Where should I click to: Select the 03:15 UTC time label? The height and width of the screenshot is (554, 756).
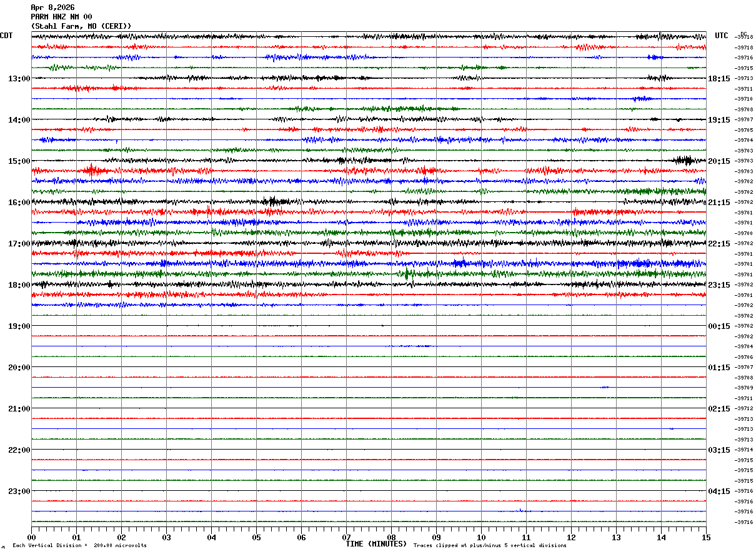pyautogui.click(x=719, y=450)
